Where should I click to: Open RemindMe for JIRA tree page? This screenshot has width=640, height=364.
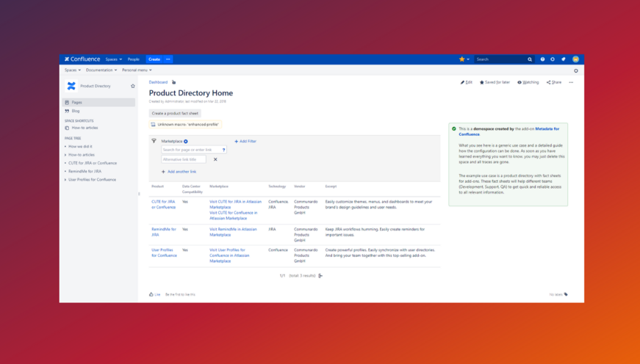coord(85,171)
